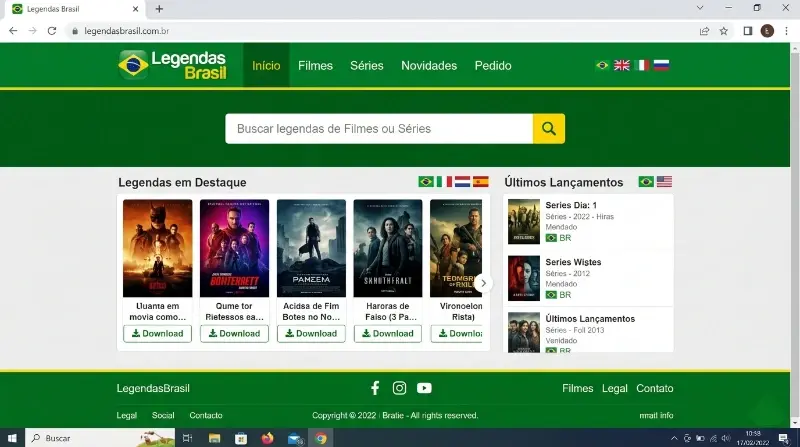This screenshot has width=800, height=447.
Task: Advance carousel with the right arrow
Action: 483,283
